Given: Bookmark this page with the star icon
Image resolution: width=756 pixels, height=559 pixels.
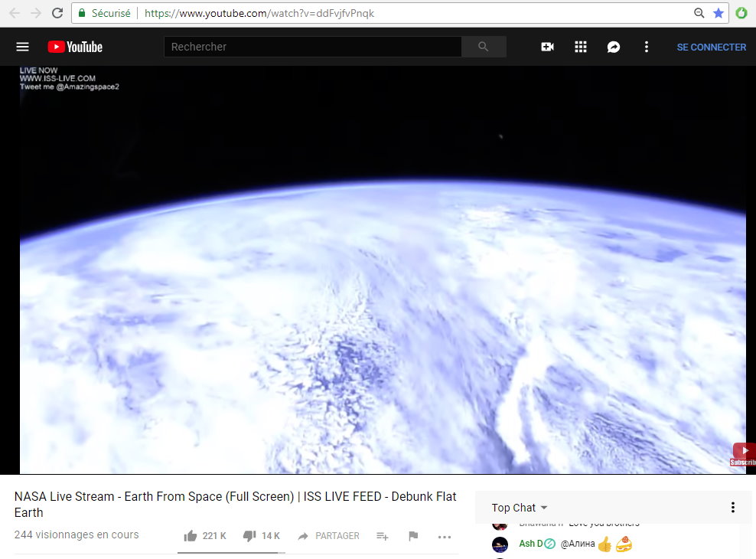Looking at the screenshot, I should tap(719, 13).
